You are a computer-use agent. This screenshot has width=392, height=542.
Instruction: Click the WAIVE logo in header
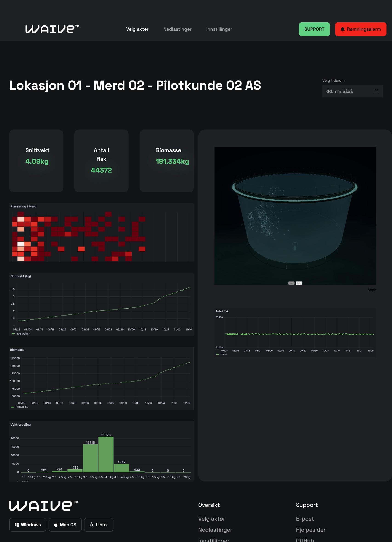click(x=52, y=29)
